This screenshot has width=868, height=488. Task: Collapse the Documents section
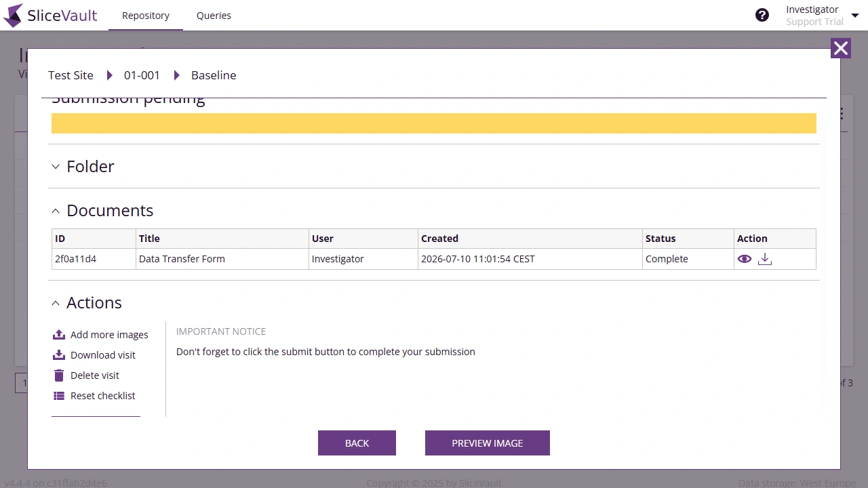56,211
